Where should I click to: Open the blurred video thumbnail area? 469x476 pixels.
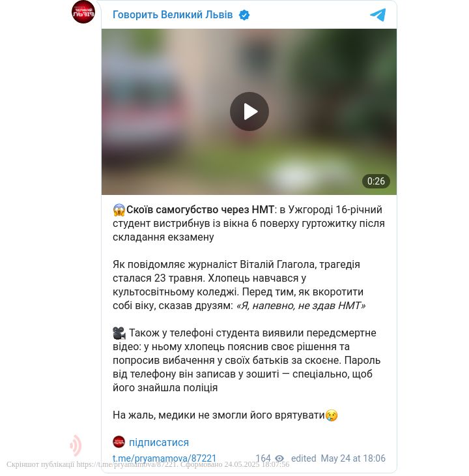click(x=249, y=112)
